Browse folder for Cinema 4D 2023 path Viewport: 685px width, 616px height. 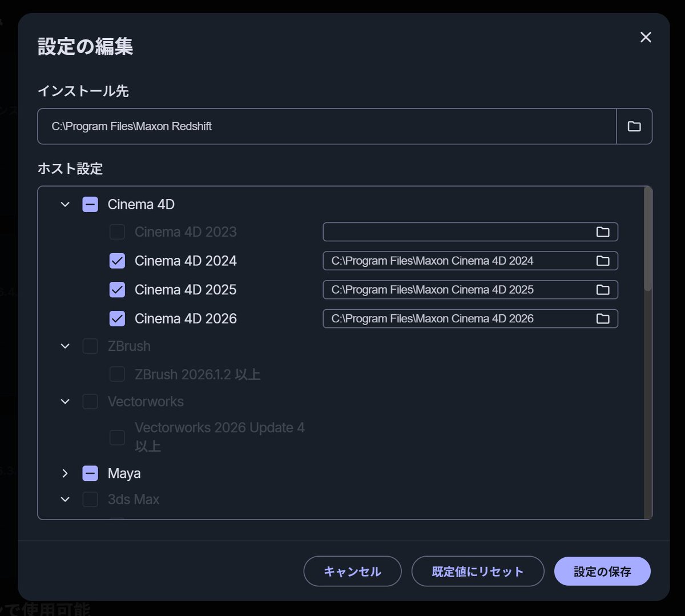pyautogui.click(x=603, y=232)
